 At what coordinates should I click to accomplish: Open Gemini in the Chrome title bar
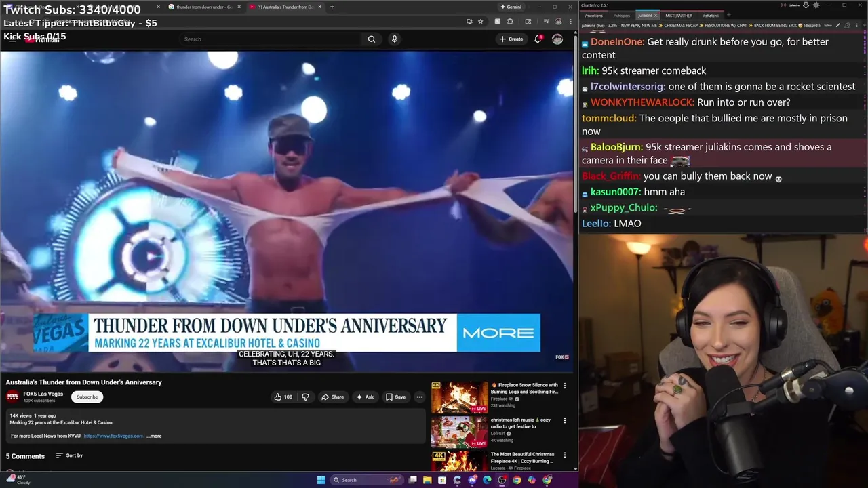click(x=511, y=7)
